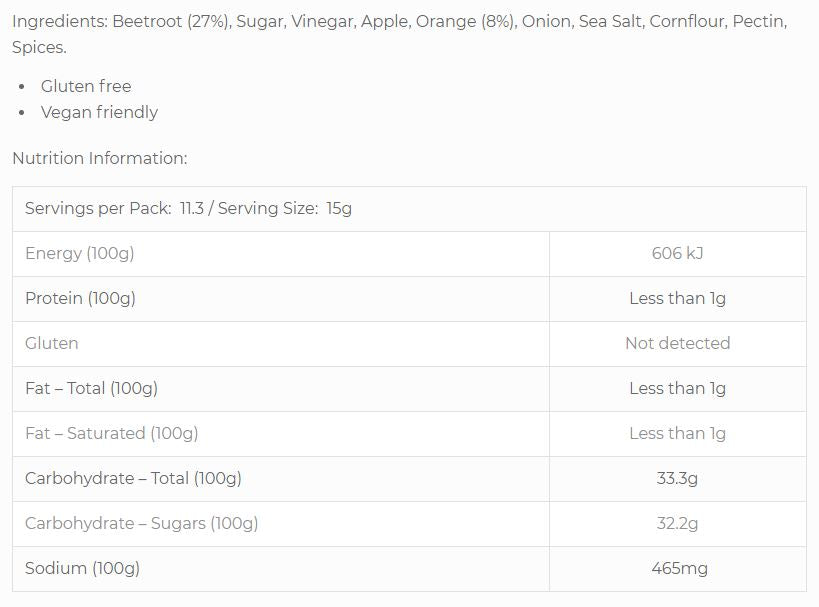This screenshot has width=819, height=607.
Task: Select the 33.3g carbohydrate total value
Action: coord(677,478)
